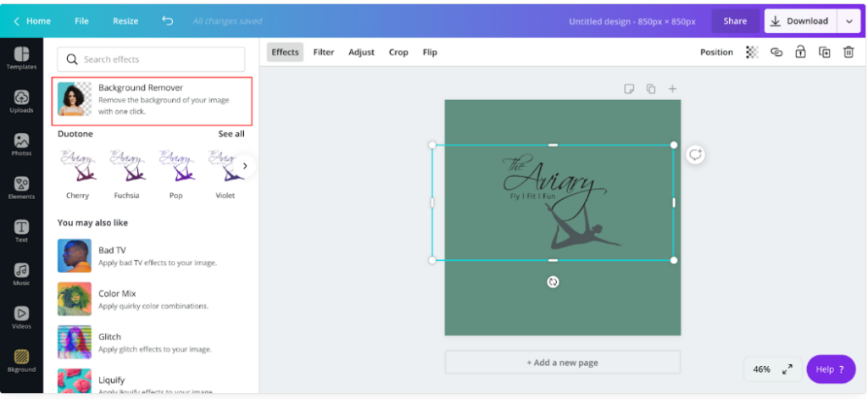The height and width of the screenshot is (399, 868).
Task: Open the File menu
Action: point(81,21)
